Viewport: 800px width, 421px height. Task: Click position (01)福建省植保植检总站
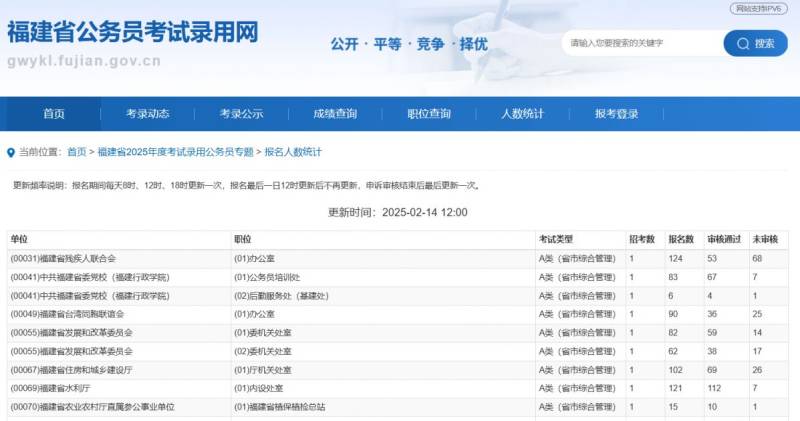279,407
